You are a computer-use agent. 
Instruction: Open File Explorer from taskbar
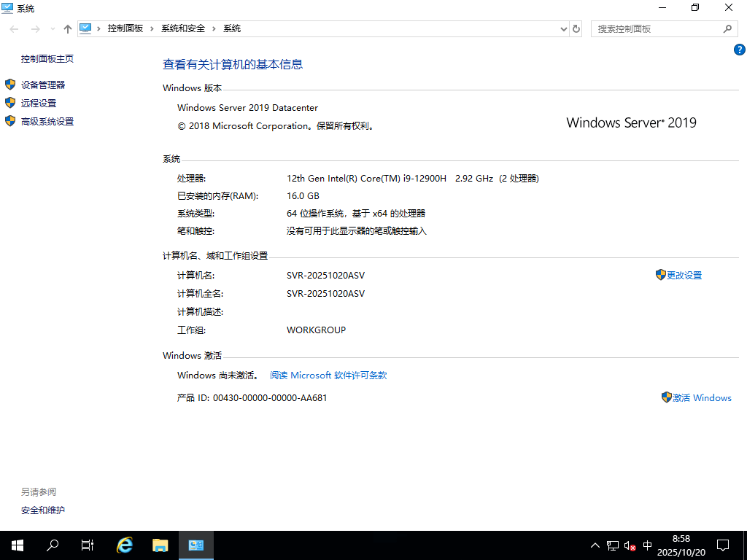(x=160, y=545)
